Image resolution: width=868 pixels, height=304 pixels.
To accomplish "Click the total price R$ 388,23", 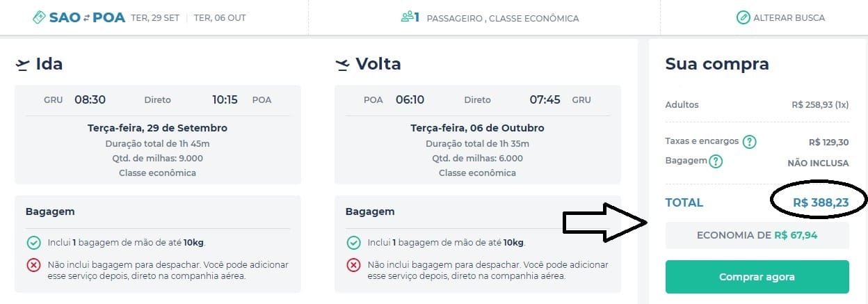I will point(821,202).
